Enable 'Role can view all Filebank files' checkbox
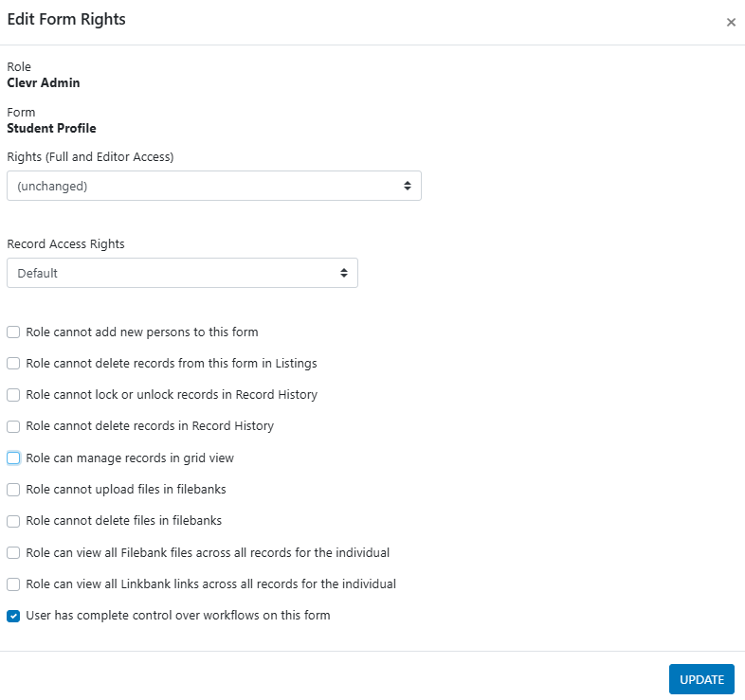 [13, 553]
